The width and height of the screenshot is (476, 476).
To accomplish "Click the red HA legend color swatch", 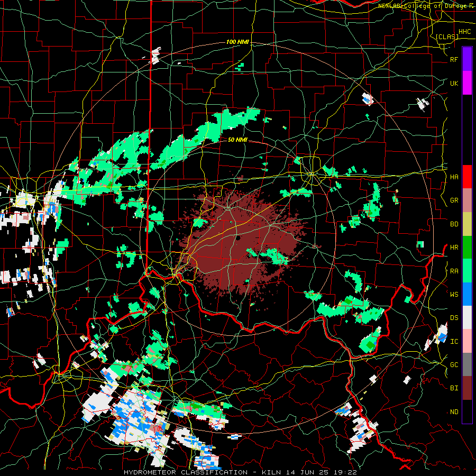I will pyautogui.click(x=467, y=177).
